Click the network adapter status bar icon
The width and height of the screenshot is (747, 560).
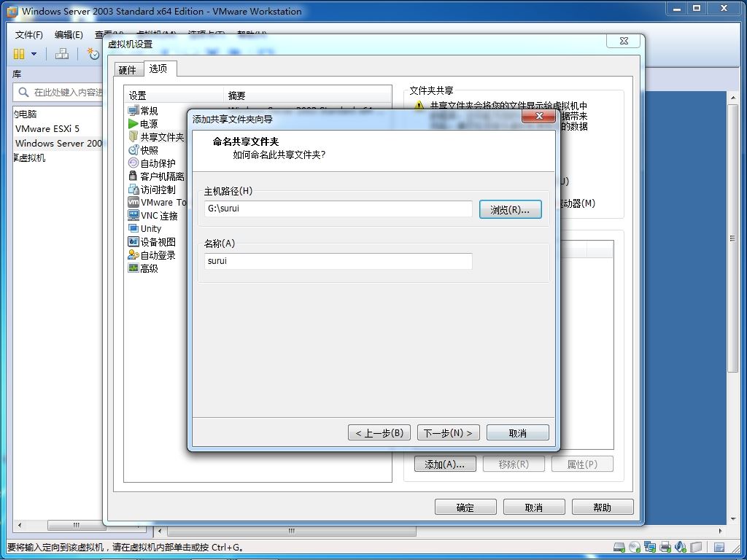click(x=650, y=547)
